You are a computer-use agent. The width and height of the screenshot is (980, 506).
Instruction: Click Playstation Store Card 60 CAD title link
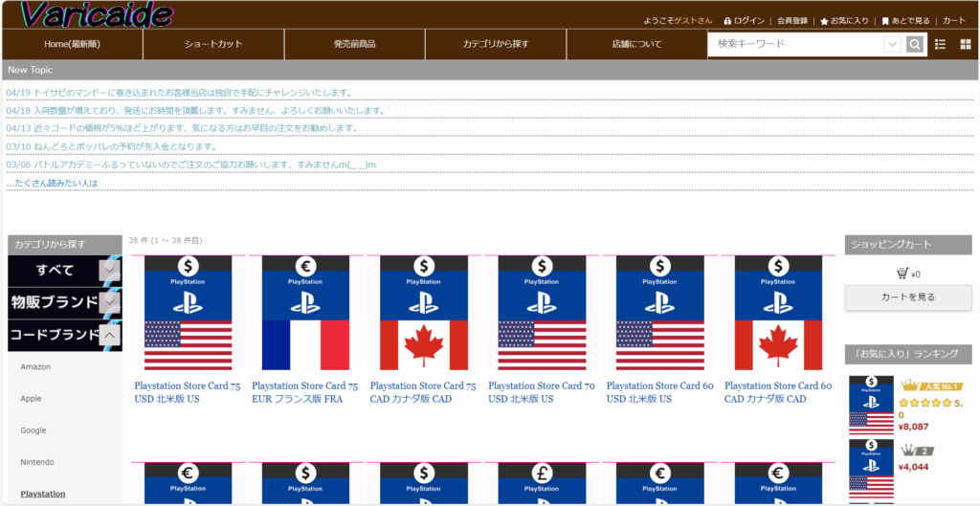[x=778, y=392]
